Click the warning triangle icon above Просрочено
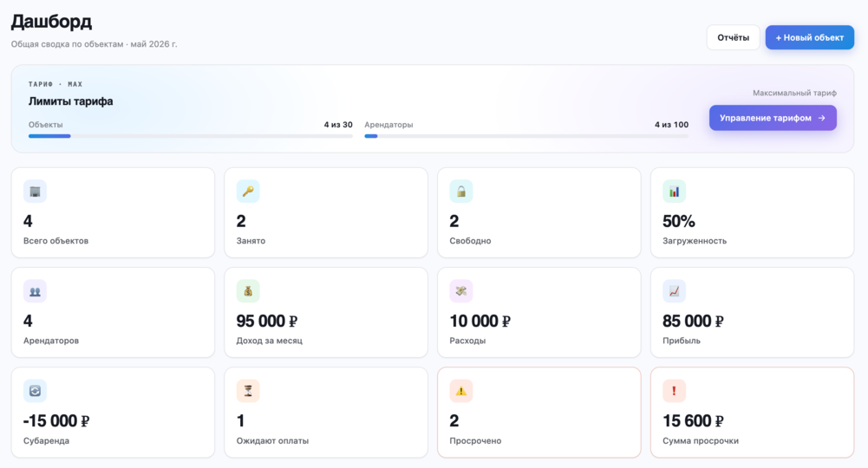Viewport: 868px width, 468px height. coord(461,391)
